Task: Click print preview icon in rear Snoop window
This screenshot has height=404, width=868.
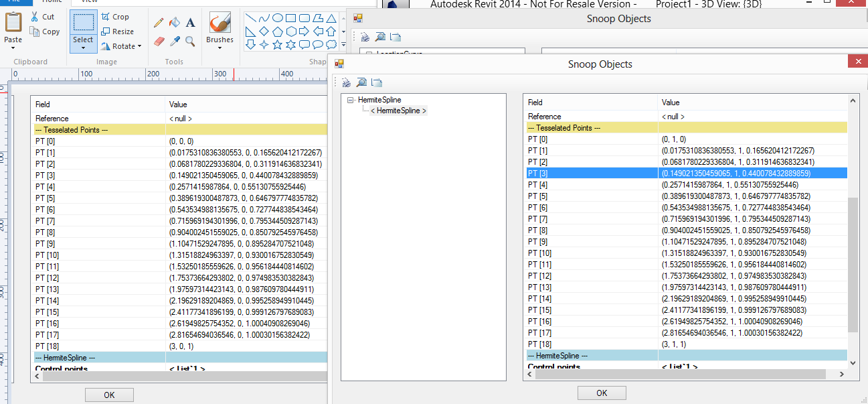Action: pyautogui.click(x=379, y=37)
